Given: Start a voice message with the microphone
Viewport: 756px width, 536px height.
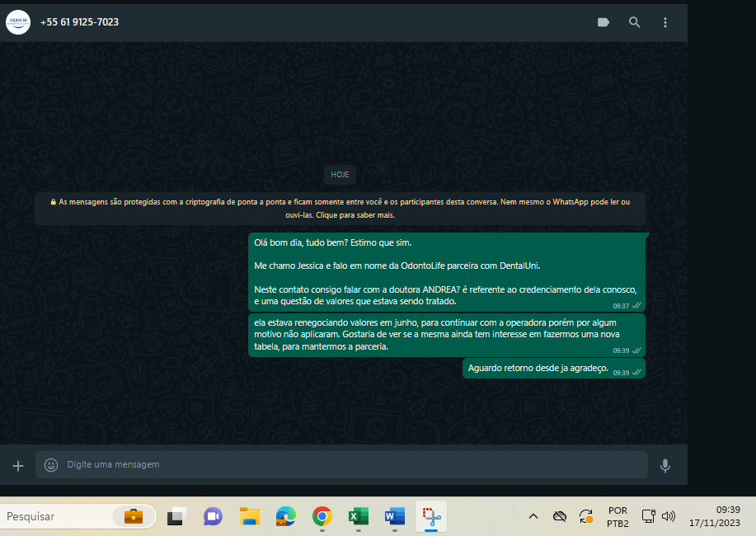Looking at the screenshot, I should click(x=664, y=466).
